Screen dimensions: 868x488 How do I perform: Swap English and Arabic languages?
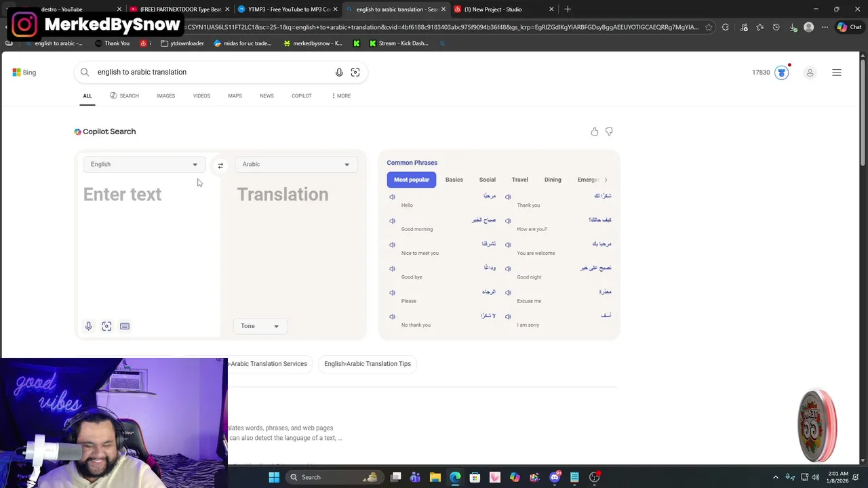(220, 165)
